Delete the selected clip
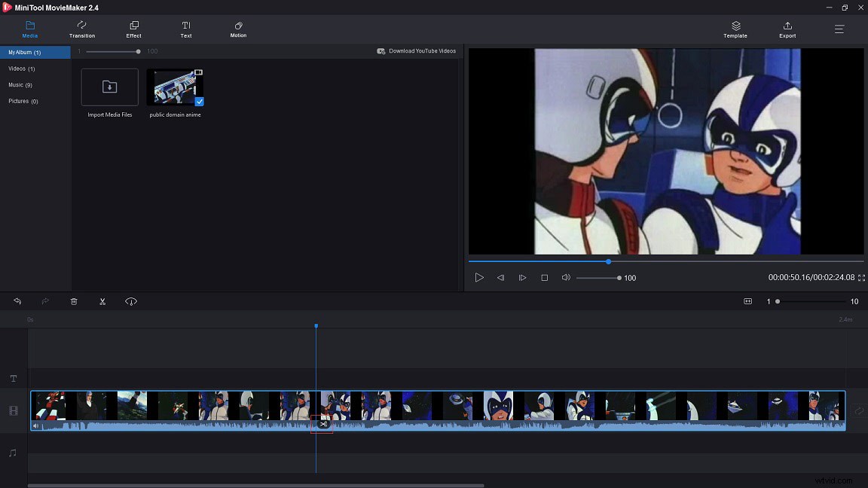868x488 pixels. point(74,301)
